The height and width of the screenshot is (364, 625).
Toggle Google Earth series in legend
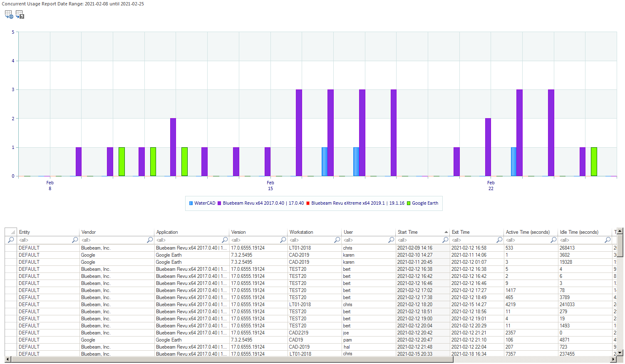[422, 203]
